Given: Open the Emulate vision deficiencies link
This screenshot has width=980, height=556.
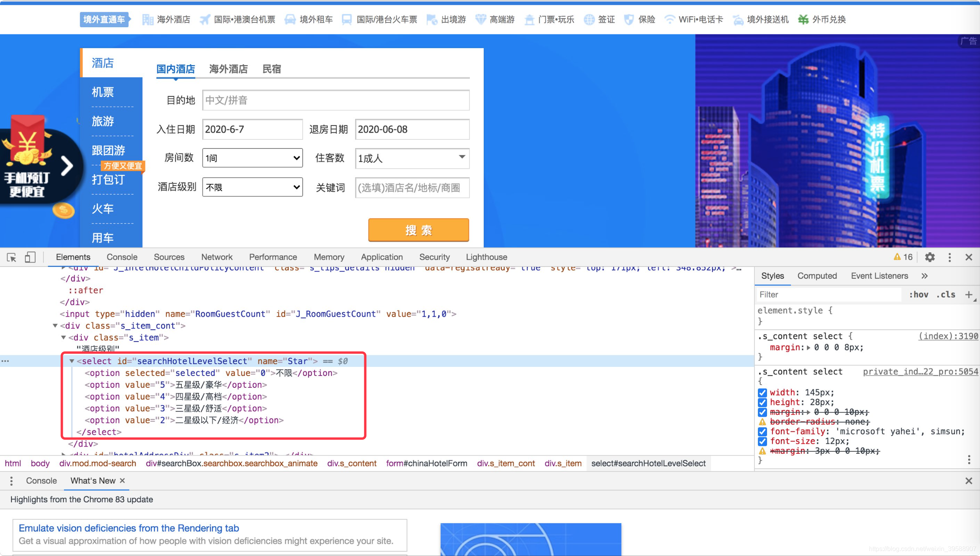Looking at the screenshot, I should 129,528.
